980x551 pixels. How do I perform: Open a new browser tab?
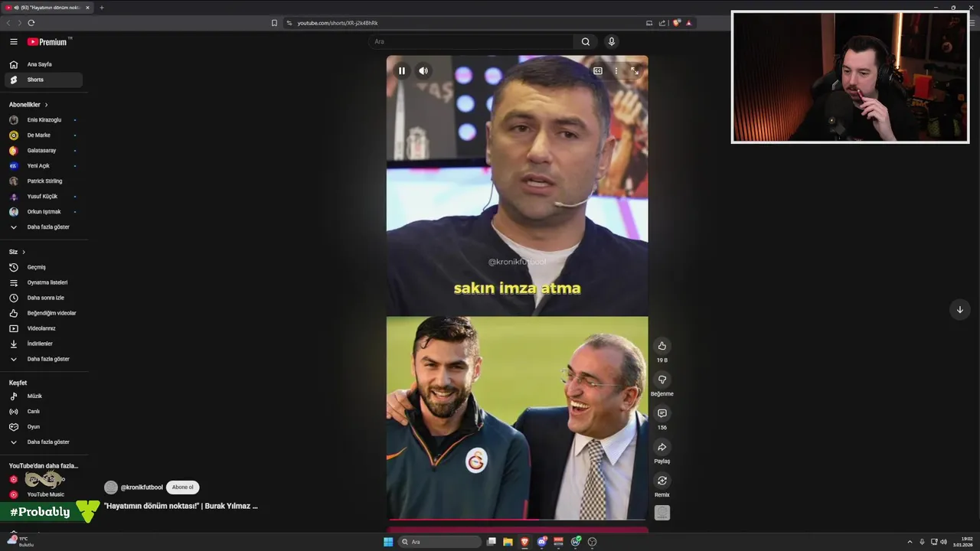[102, 8]
